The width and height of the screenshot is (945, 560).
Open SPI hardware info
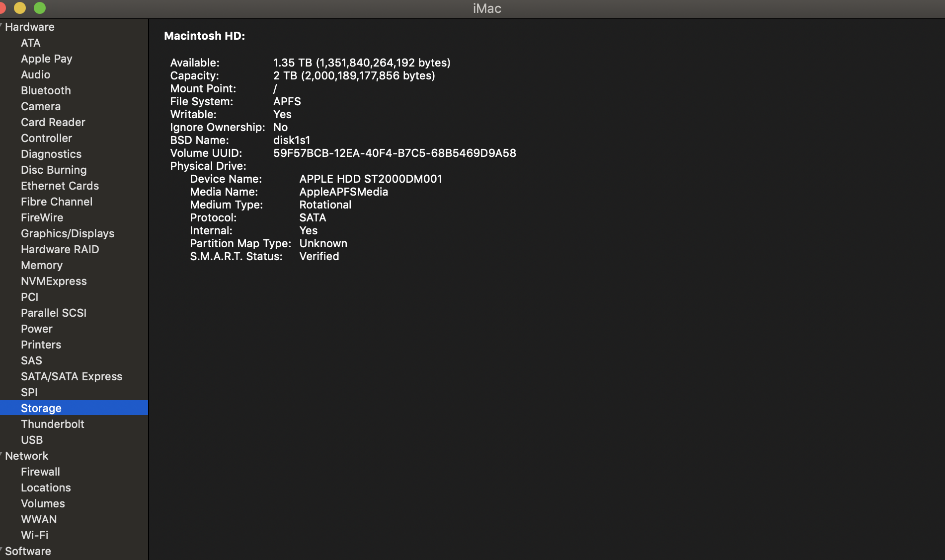[x=29, y=392]
